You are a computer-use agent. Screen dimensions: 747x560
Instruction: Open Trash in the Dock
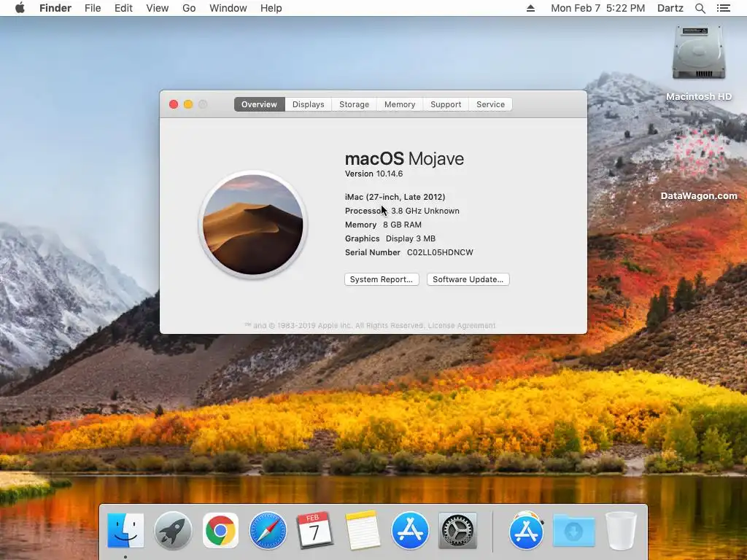coord(621,530)
